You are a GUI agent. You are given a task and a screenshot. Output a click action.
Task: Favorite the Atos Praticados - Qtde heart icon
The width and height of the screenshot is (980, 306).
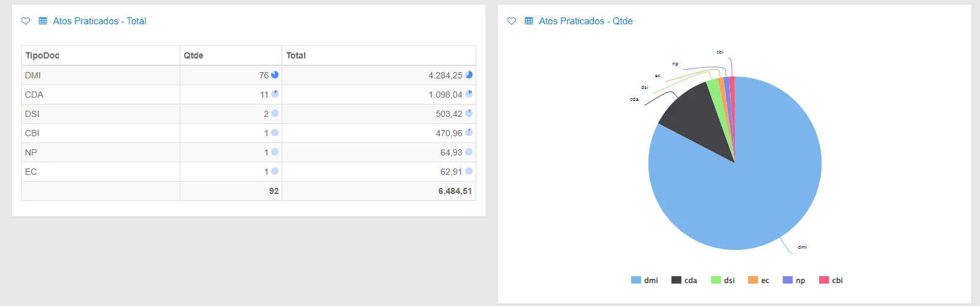point(512,21)
